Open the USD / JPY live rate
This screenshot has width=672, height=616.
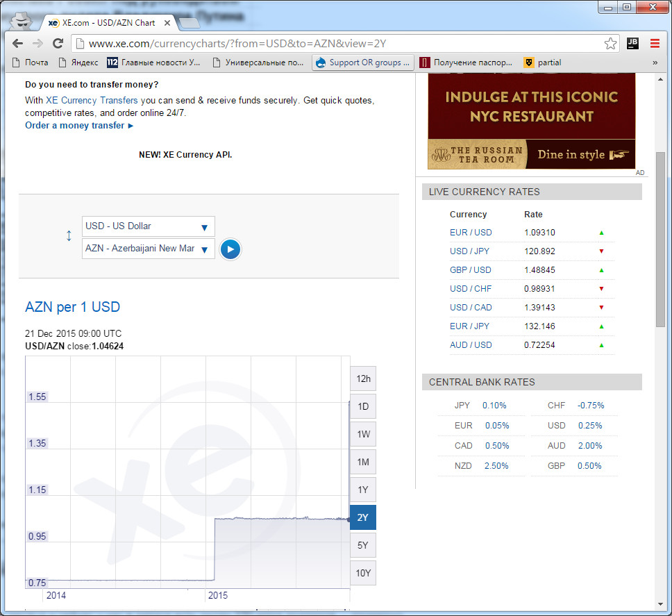tap(469, 251)
